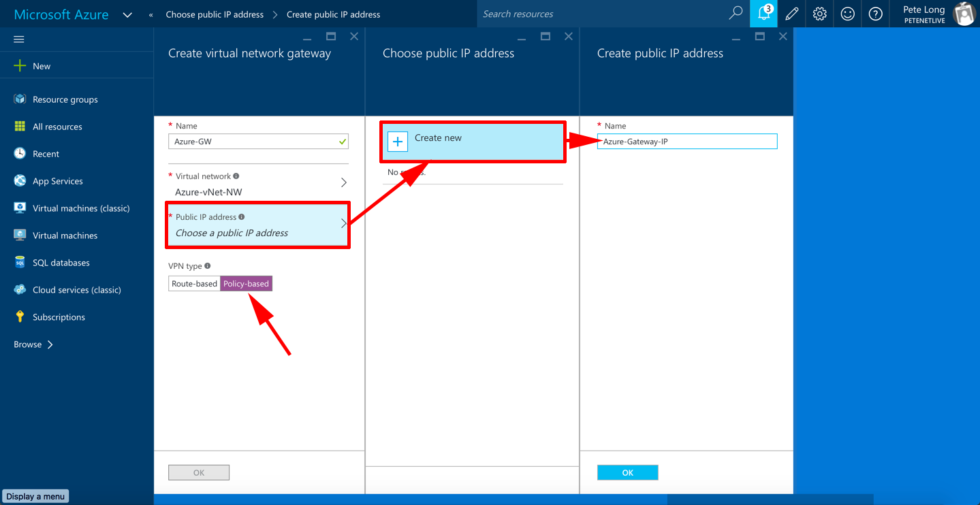This screenshot has width=980, height=505.
Task: Click the Pete Long account name
Action: pyautogui.click(x=924, y=10)
